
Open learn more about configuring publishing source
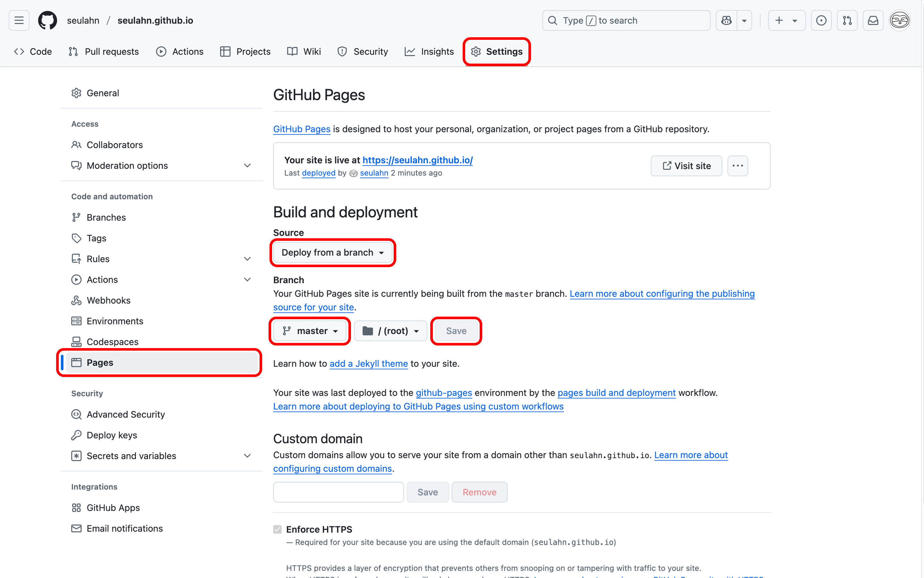[x=662, y=294]
